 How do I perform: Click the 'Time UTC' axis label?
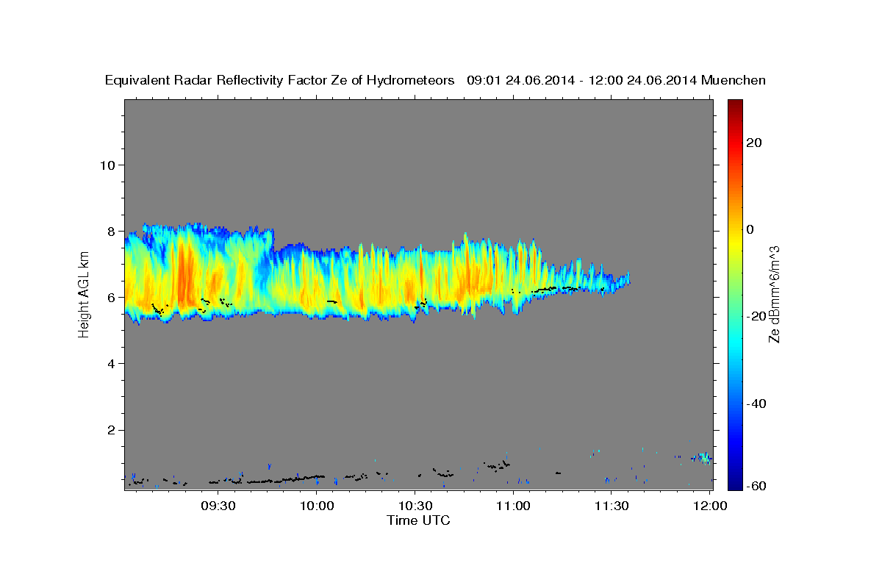point(418,520)
